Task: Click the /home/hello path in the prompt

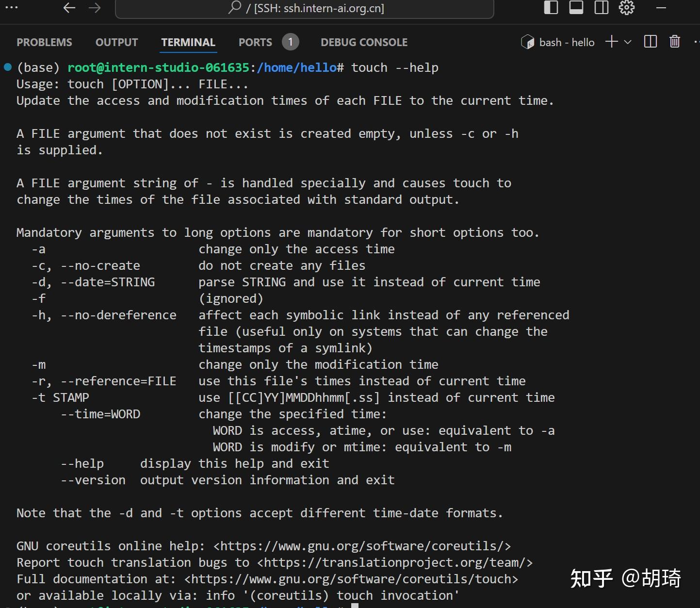Action: 297,67
